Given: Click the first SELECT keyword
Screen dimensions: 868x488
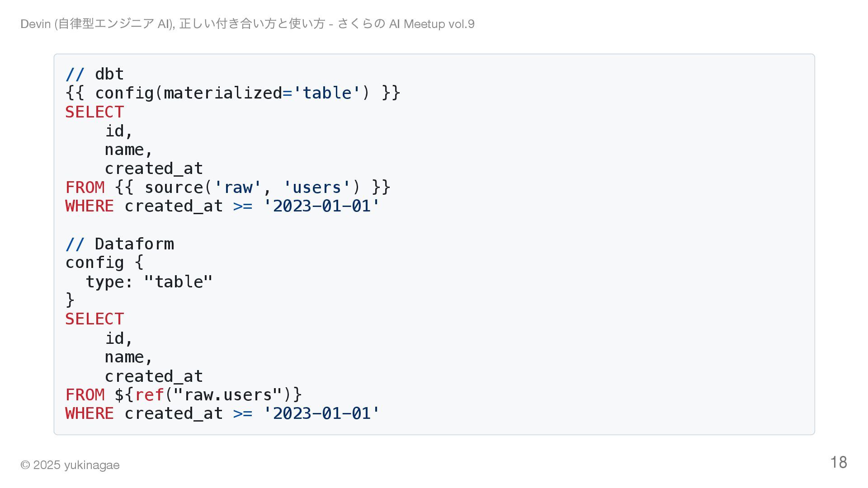Looking at the screenshot, I should [x=94, y=112].
